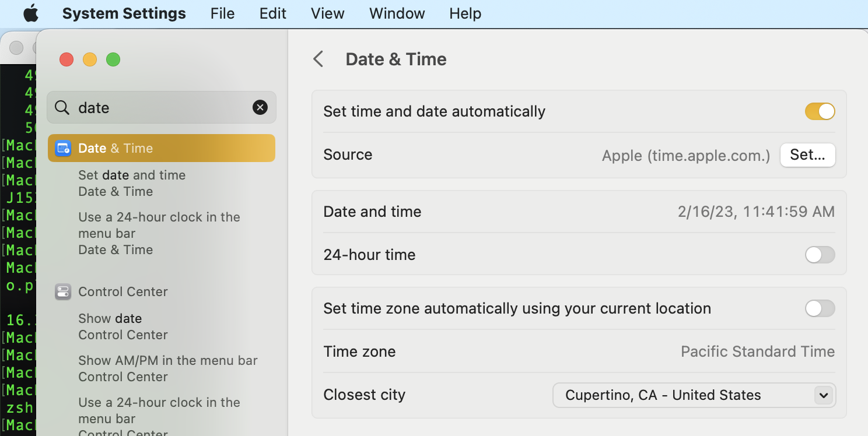Image resolution: width=868 pixels, height=436 pixels.
Task: Open the Closest city dropdown
Action: click(694, 395)
